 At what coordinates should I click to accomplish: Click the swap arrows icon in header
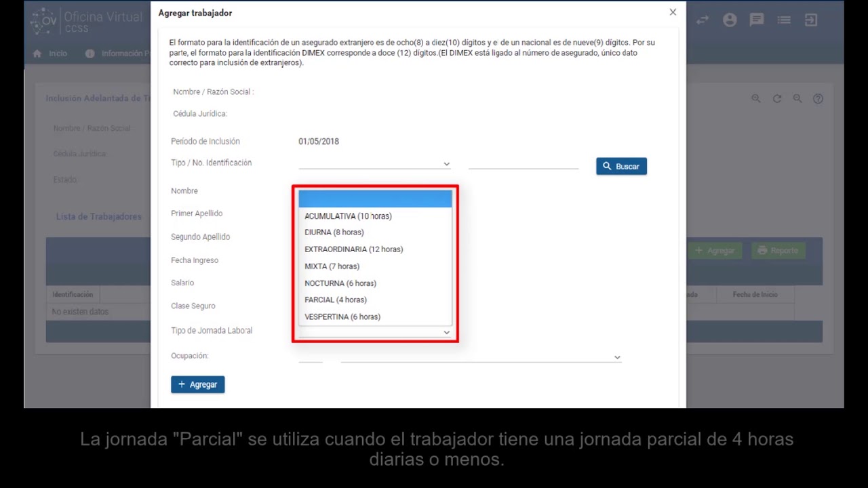703,20
